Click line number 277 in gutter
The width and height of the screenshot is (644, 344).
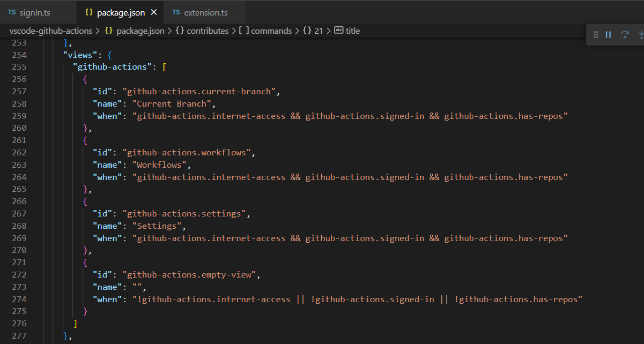[19, 336]
